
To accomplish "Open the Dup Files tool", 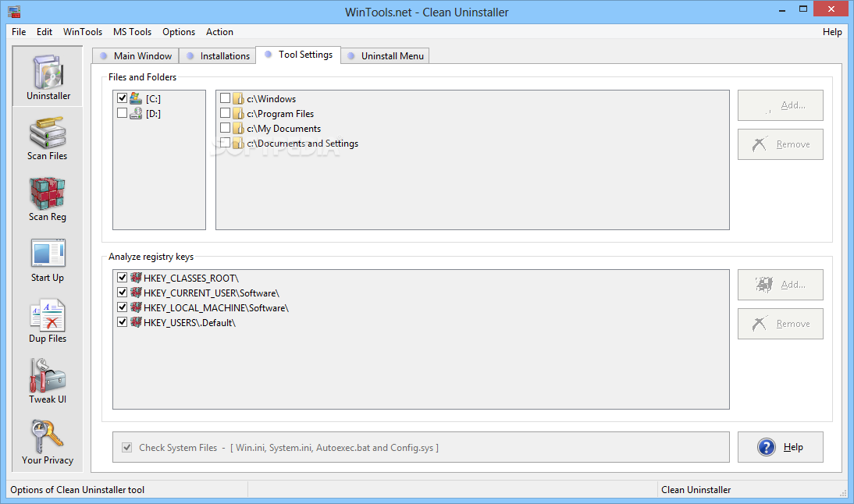I will pyautogui.click(x=48, y=321).
